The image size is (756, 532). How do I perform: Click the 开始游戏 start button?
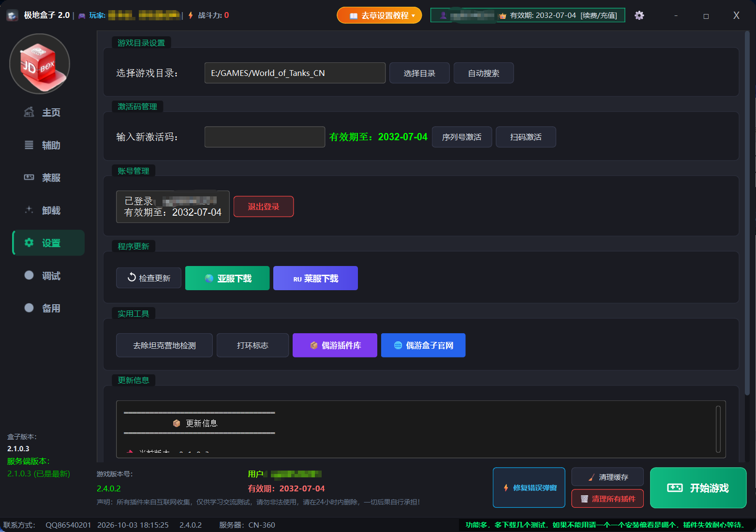click(698, 488)
